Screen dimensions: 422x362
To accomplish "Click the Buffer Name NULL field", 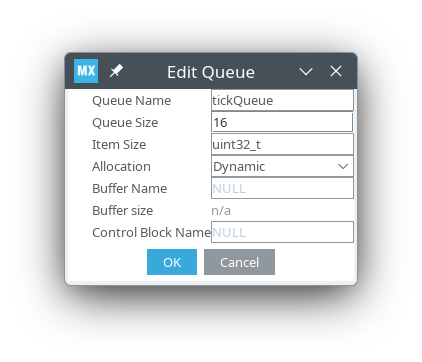I will tap(282, 188).
